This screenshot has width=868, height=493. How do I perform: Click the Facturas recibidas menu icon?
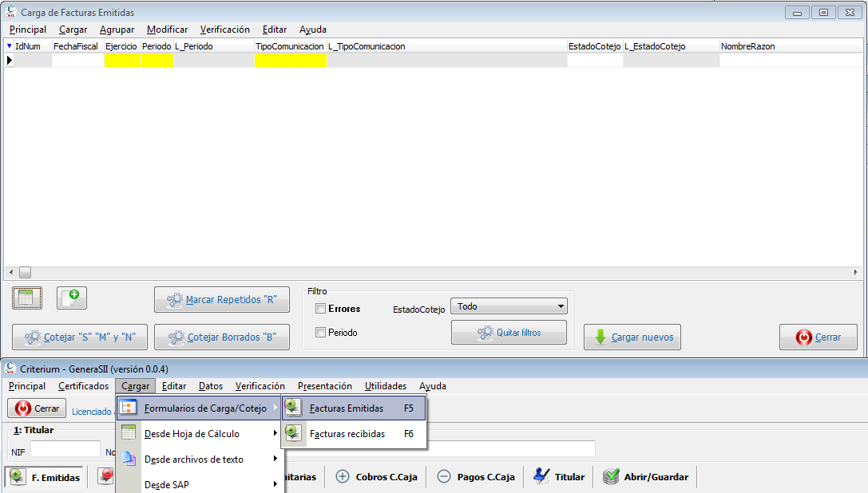pos(293,433)
